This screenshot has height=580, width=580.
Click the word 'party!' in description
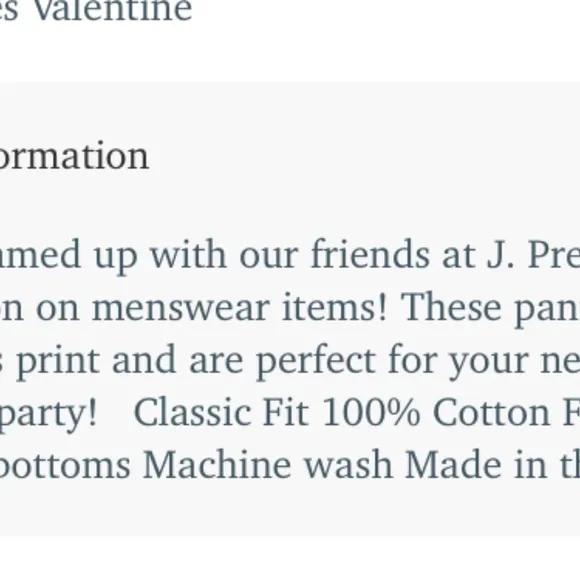coord(48,414)
